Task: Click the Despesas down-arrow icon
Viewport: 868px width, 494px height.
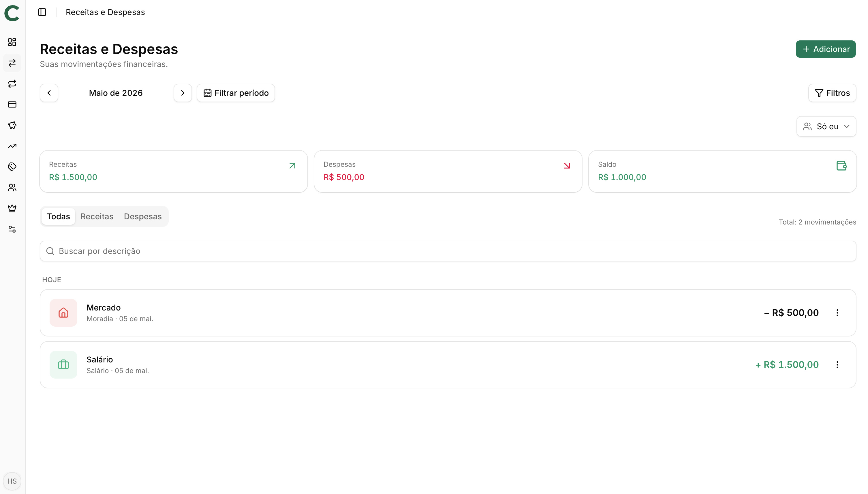Action: [567, 166]
